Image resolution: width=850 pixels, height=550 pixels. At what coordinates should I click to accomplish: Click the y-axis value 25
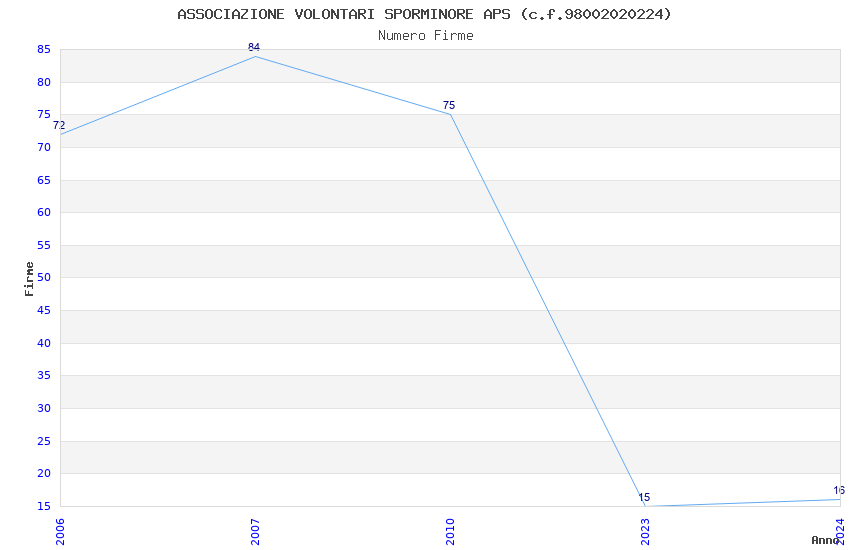click(44, 441)
